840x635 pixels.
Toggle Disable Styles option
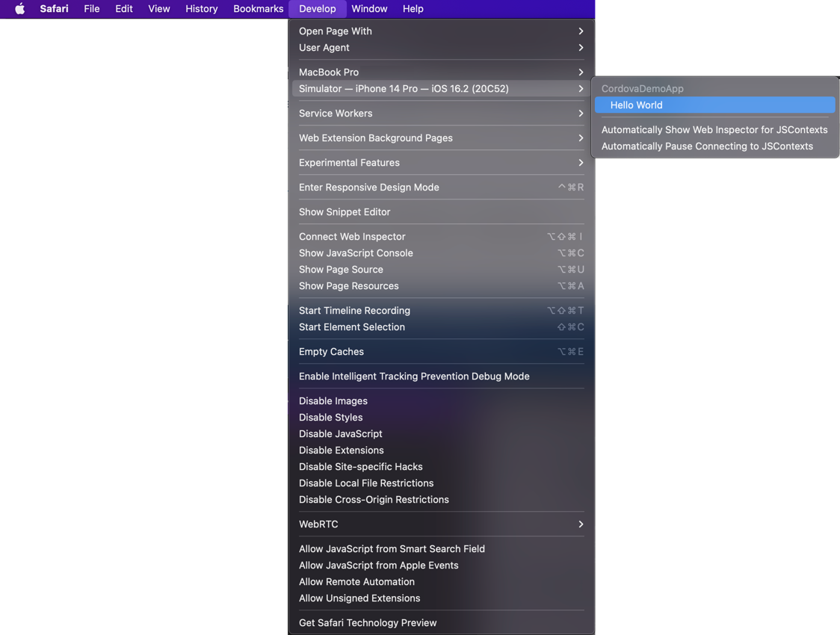click(442, 418)
